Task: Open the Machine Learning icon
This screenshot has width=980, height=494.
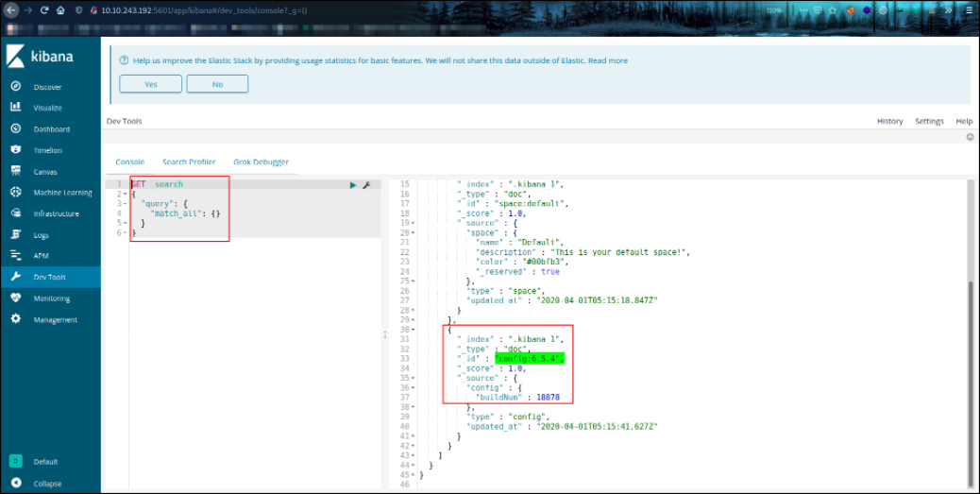Action: [16, 192]
